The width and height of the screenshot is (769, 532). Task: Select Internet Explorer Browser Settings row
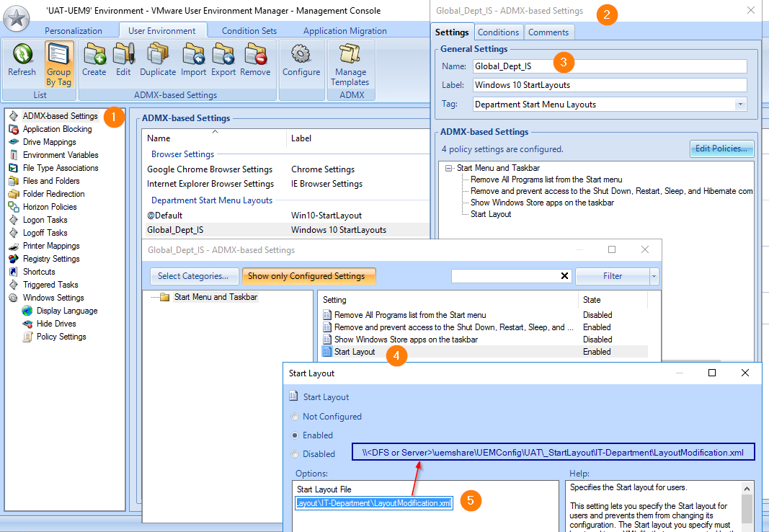pos(285,184)
